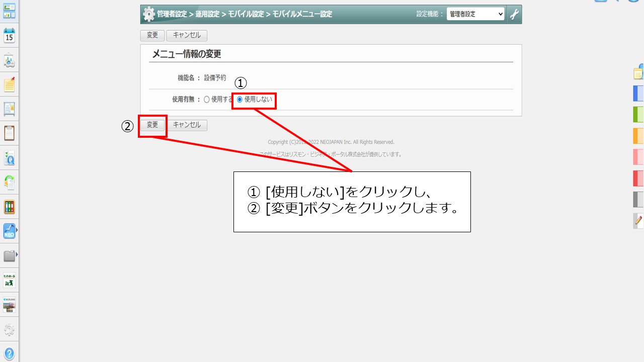The image size is (644, 362).
Task: Select the blue tab at the right edge
Action: 638,94
